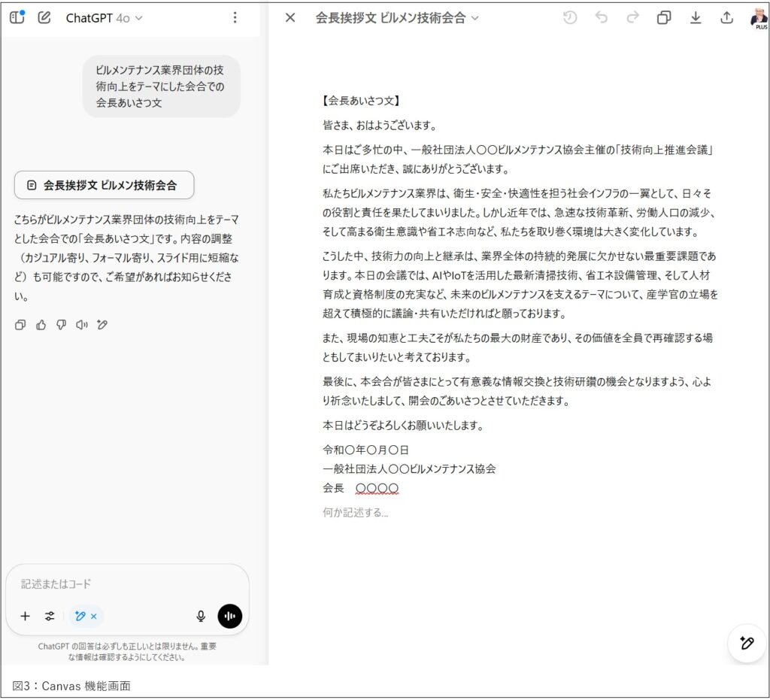Give the response a thumbs down
This screenshot has height=700, width=770.
point(61,324)
